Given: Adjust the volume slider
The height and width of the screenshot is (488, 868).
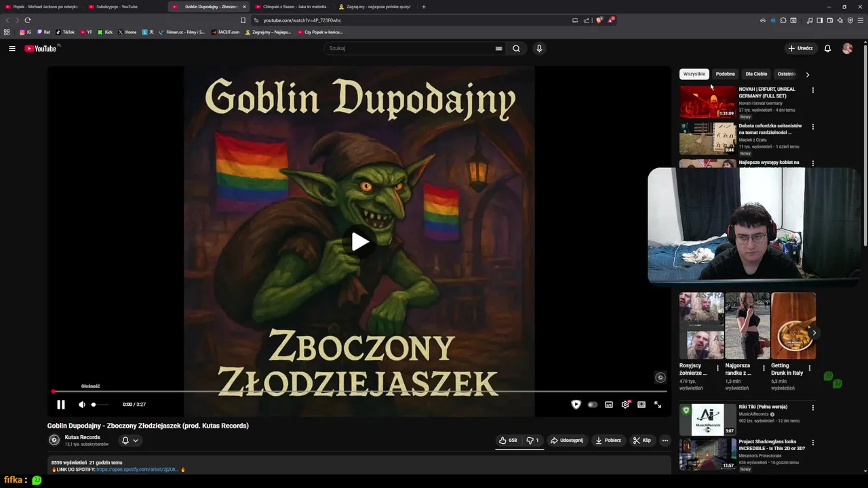Looking at the screenshot, I should 99,405.
